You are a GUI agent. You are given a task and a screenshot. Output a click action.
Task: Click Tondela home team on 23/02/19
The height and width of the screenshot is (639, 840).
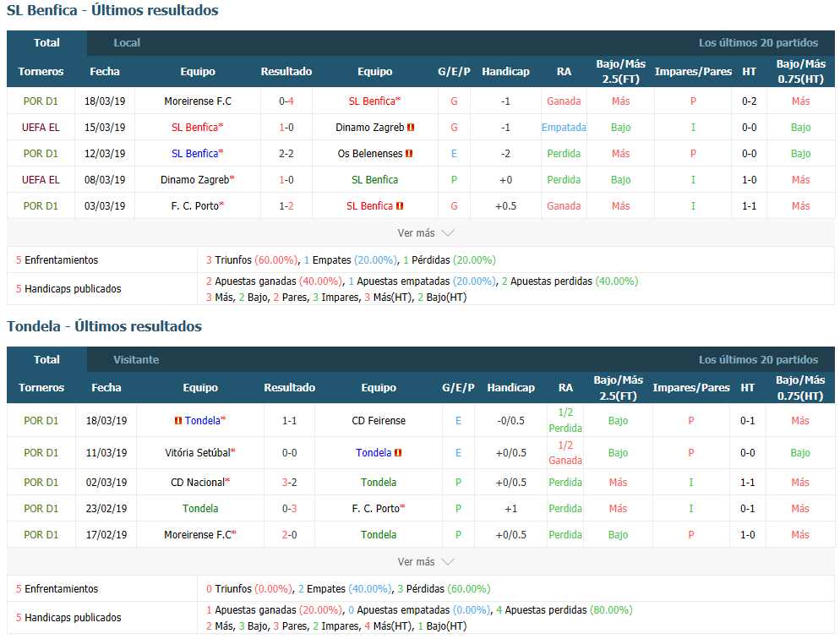click(x=200, y=508)
